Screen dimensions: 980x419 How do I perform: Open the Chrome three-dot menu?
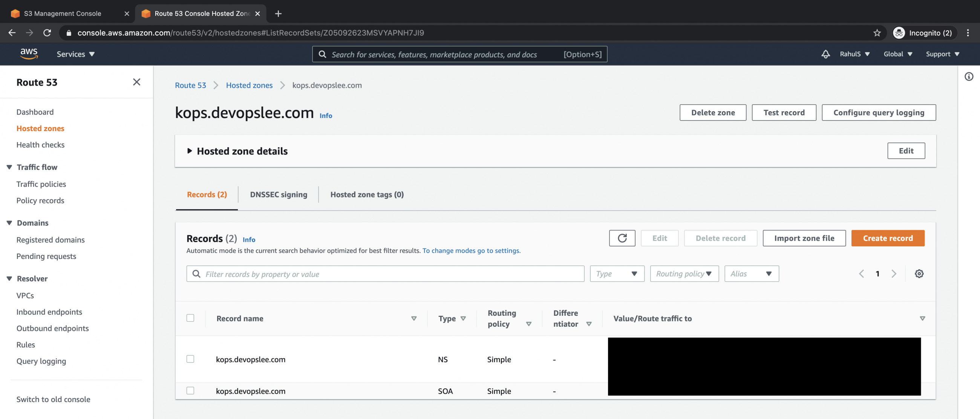(x=968, y=33)
